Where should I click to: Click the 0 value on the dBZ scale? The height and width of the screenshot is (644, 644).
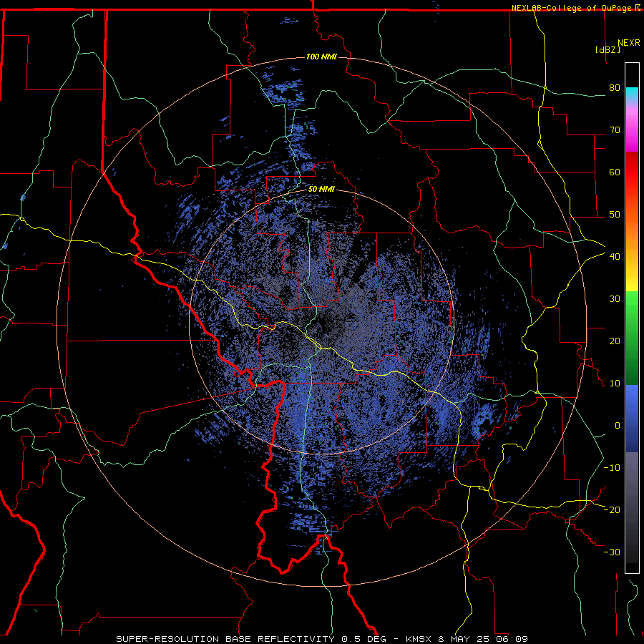click(618, 426)
